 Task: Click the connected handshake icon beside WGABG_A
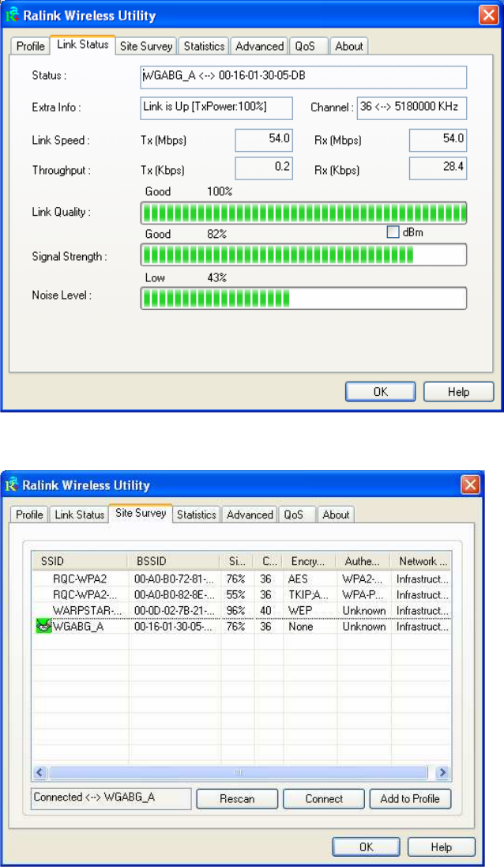tap(43, 627)
